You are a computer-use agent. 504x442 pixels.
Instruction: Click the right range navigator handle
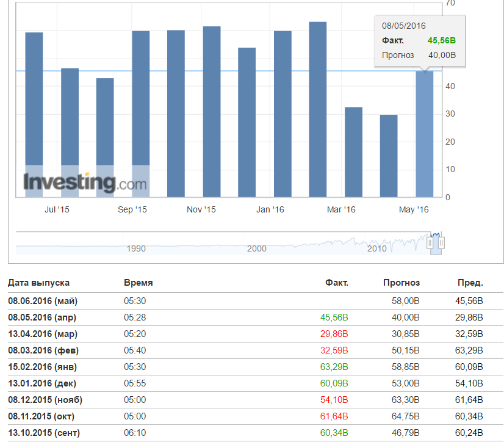[441, 243]
